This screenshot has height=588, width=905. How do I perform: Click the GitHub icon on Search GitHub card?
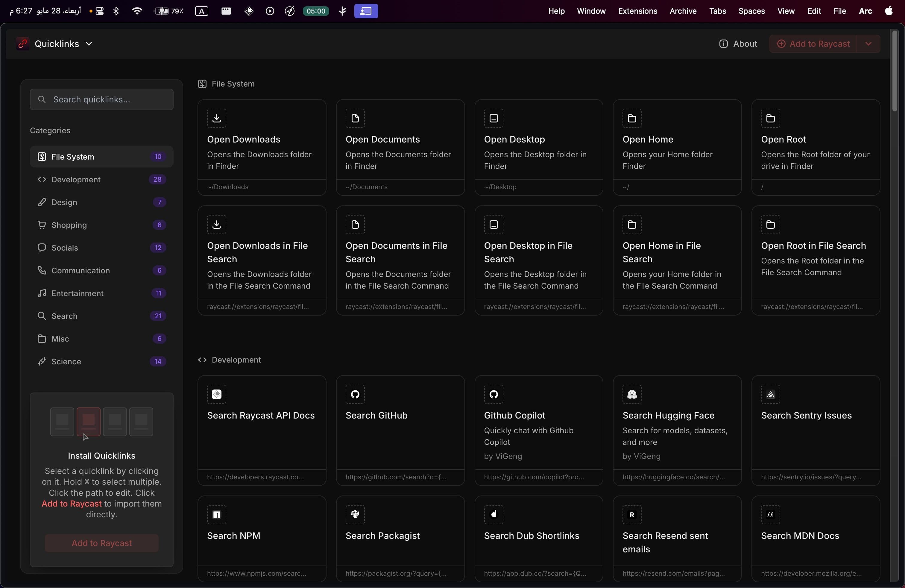[x=355, y=394]
